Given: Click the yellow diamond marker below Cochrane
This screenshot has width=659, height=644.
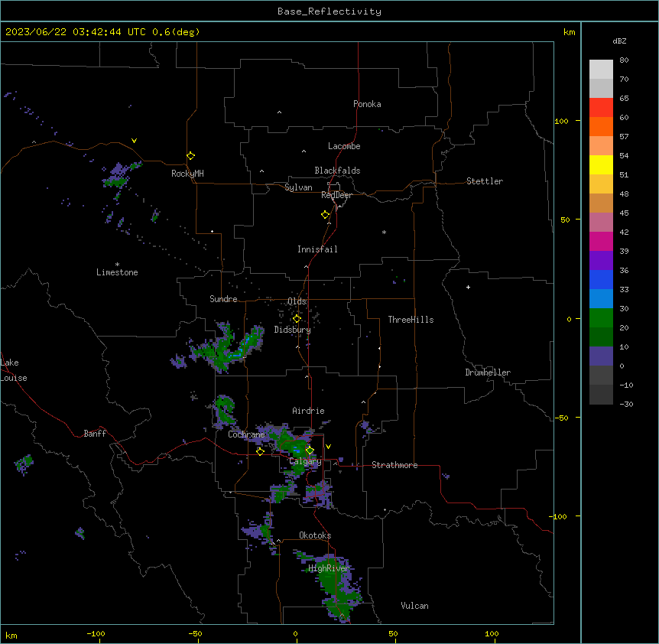Looking at the screenshot, I should click(260, 451).
